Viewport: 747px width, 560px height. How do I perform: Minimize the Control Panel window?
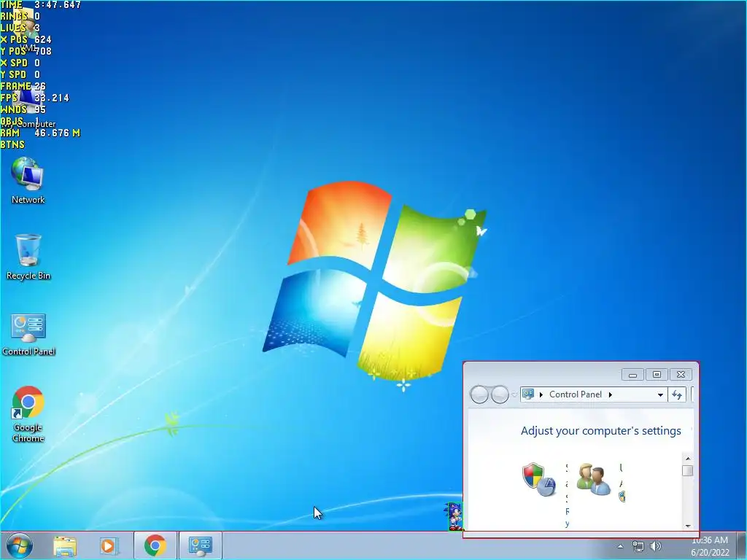point(632,375)
